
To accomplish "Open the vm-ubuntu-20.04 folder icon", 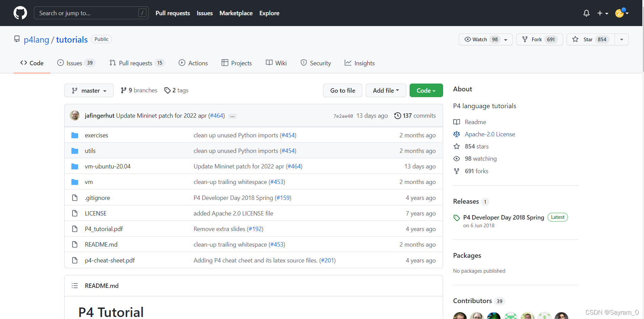I will 75,166.
